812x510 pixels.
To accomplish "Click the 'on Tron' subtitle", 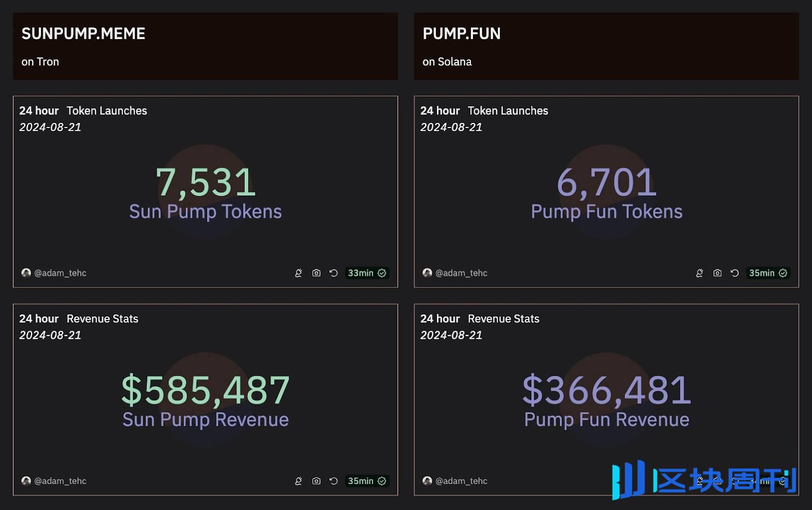I will point(40,61).
